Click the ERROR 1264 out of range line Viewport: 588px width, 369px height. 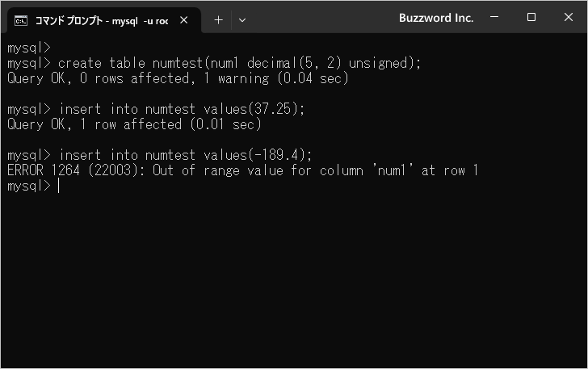[x=242, y=170]
